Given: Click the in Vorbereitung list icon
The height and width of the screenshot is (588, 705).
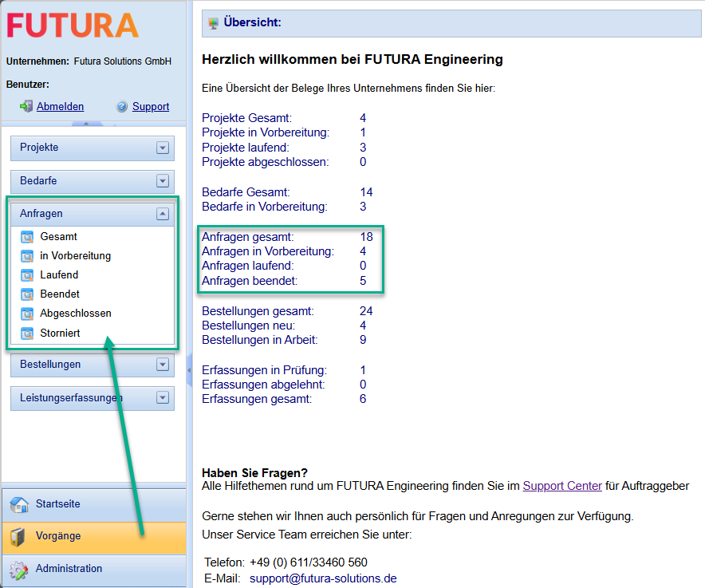Looking at the screenshot, I should (x=28, y=256).
